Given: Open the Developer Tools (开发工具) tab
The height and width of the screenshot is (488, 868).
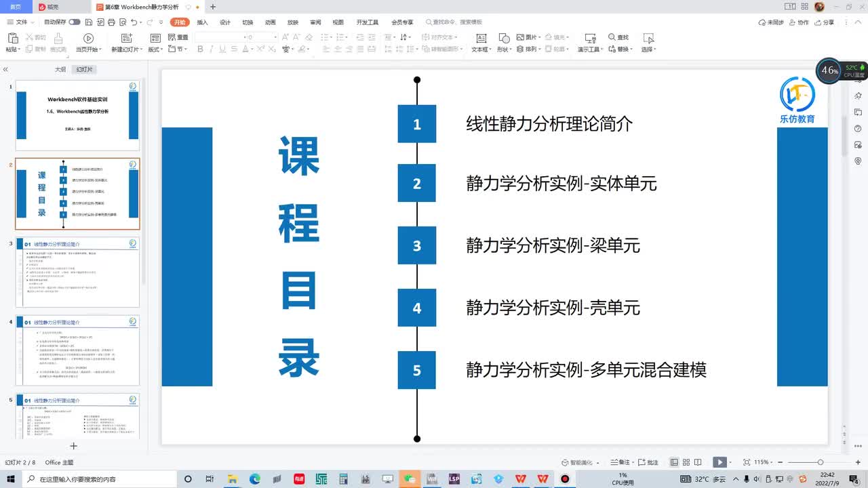Looking at the screenshot, I should [368, 22].
